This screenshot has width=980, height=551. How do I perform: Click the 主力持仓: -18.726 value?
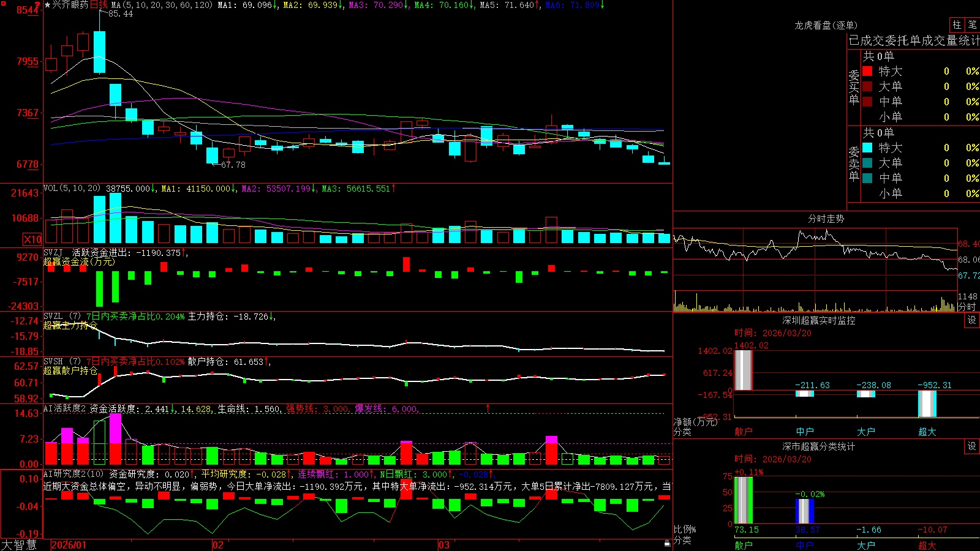[229, 317]
